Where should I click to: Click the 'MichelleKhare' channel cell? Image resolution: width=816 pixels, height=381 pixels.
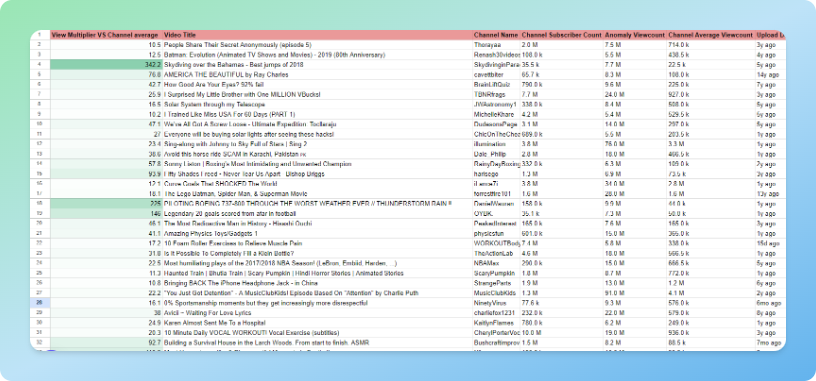point(496,114)
